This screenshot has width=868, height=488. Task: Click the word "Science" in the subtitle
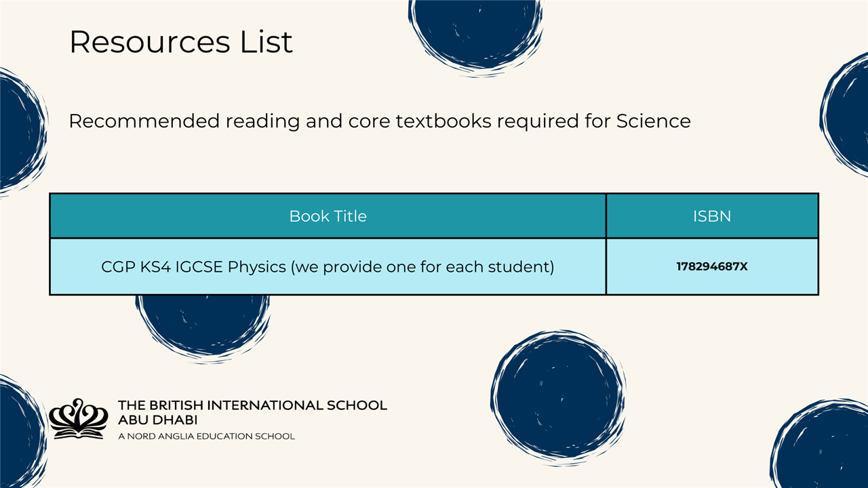click(653, 121)
